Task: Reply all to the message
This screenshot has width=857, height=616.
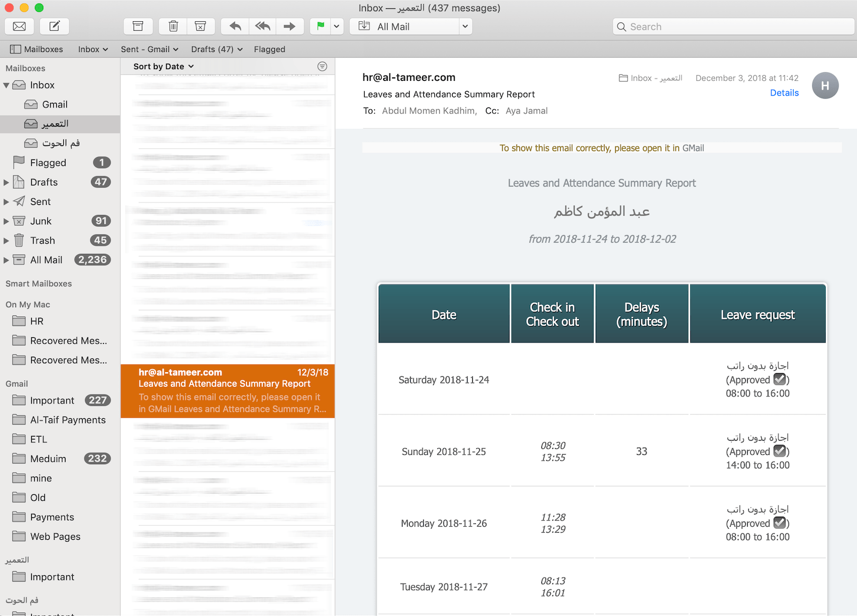Action: coord(262,27)
